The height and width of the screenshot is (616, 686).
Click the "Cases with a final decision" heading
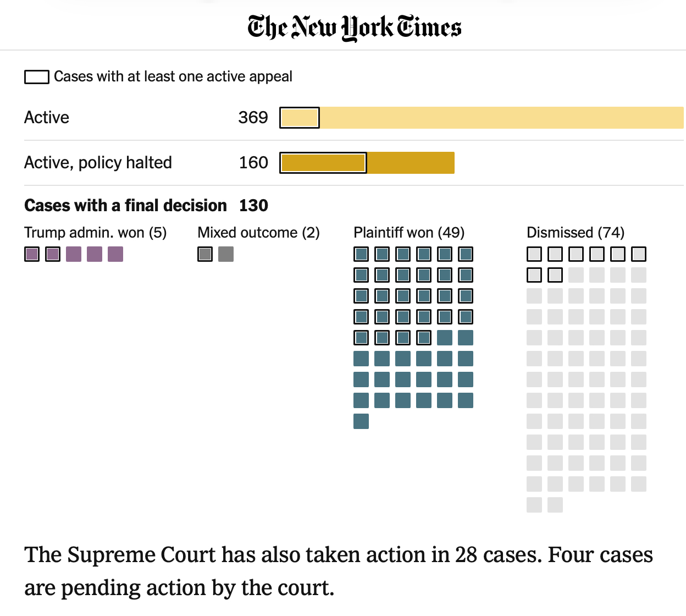(x=125, y=206)
